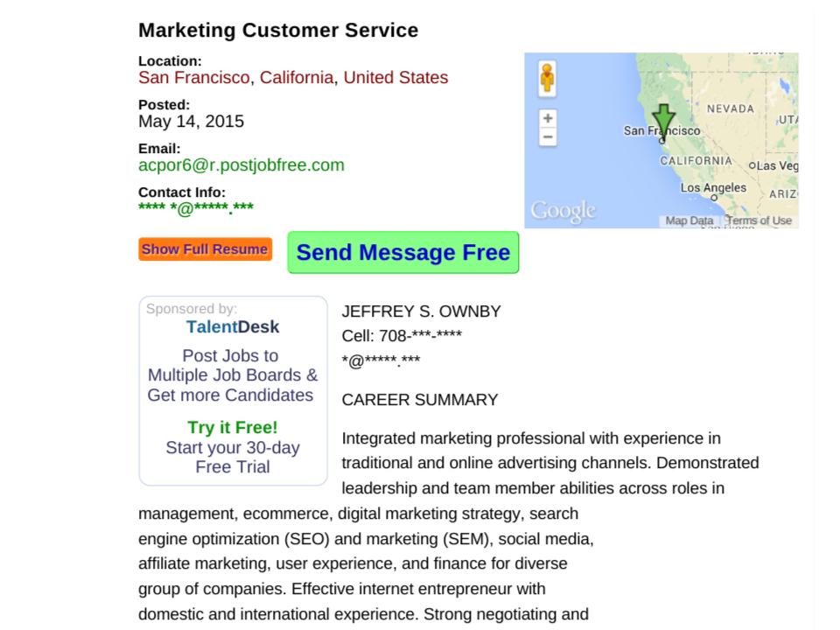Click Start your 30-day Free Trial
This screenshot has width=840, height=630.
click(233, 458)
